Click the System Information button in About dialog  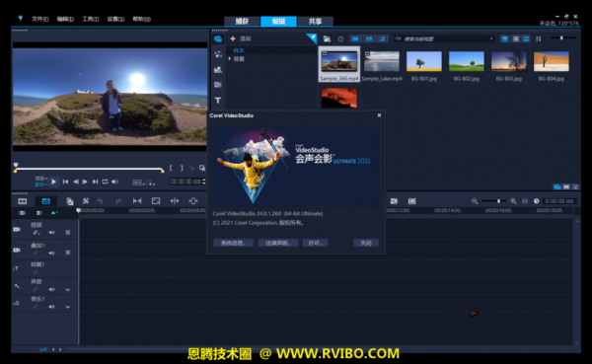point(233,243)
